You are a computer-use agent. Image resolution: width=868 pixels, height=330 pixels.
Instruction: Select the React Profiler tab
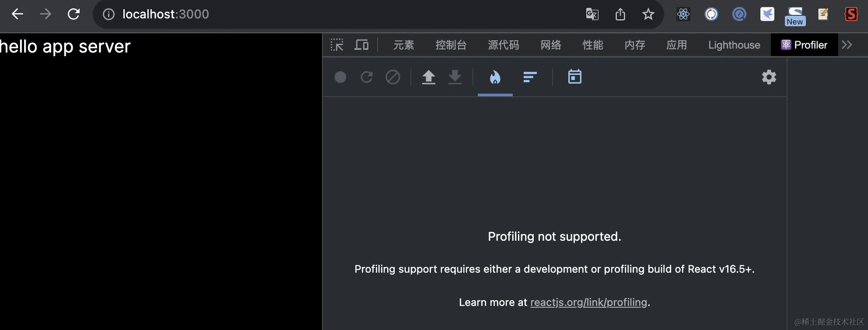(x=804, y=45)
